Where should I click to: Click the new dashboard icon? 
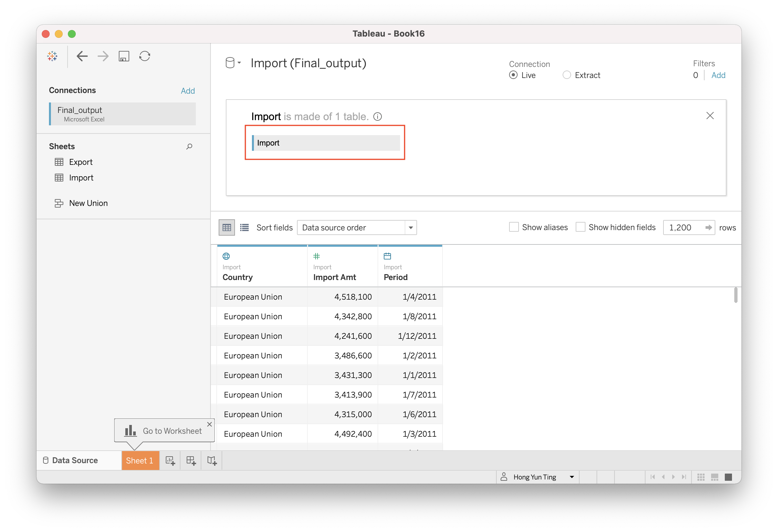[191, 461]
